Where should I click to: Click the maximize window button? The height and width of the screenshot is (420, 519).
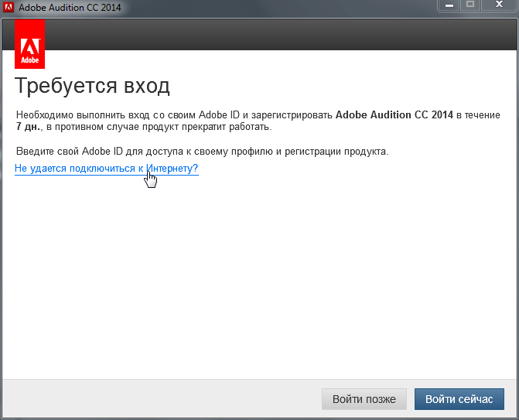[470, 5]
